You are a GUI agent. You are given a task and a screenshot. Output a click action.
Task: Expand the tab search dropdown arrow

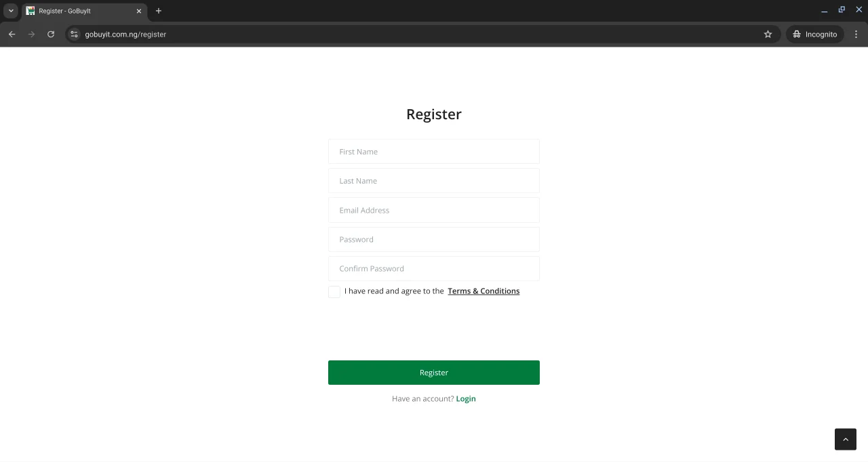[11, 11]
